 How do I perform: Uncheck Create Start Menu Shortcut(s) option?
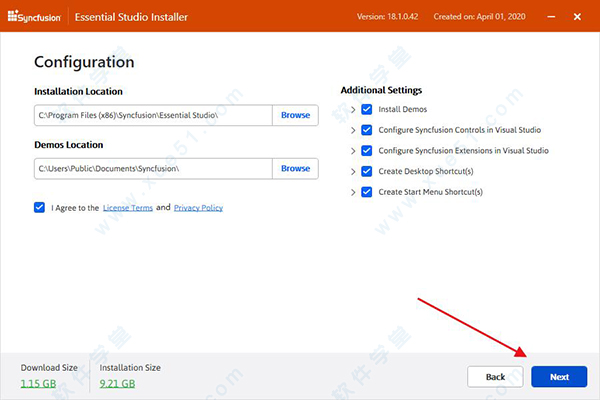367,192
